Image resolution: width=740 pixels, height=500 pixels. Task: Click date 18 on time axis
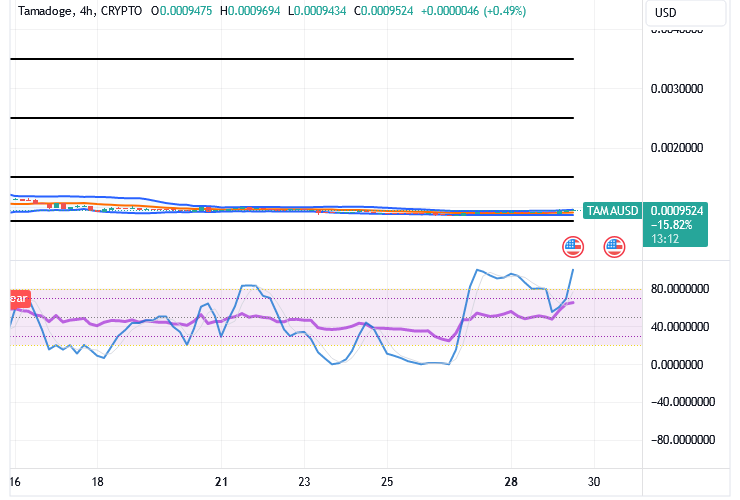[97, 482]
